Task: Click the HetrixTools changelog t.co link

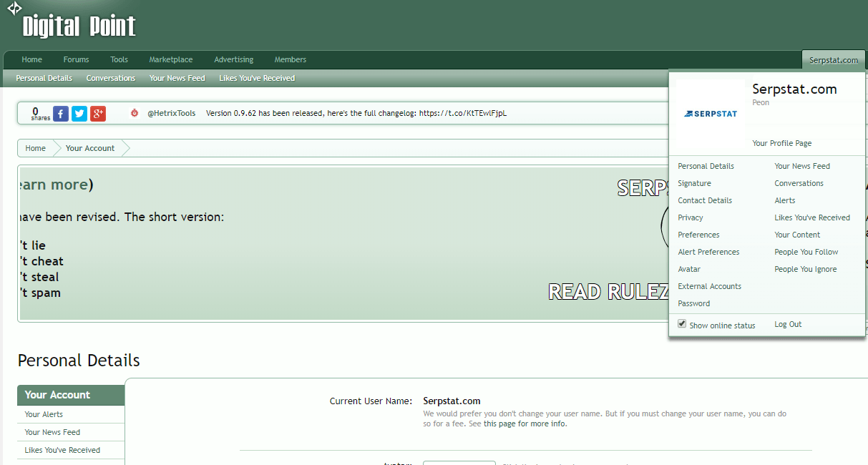Action: (x=462, y=113)
